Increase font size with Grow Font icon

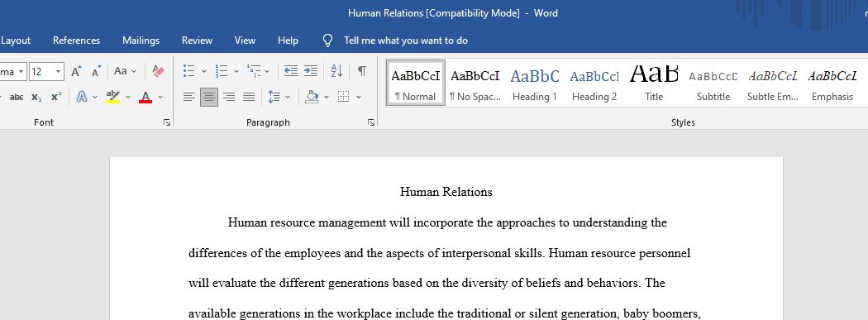tap(76, 71)
